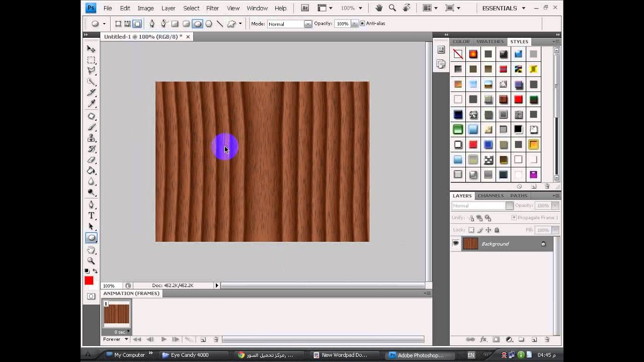Apply the first No Style swatch

(x=458, y=54)
